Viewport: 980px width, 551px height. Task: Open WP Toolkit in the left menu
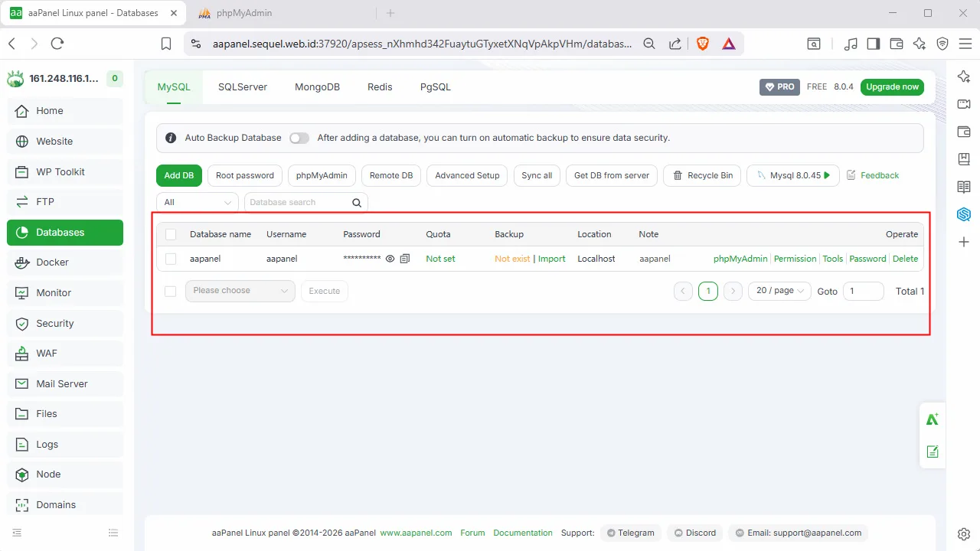pos(65,172)
